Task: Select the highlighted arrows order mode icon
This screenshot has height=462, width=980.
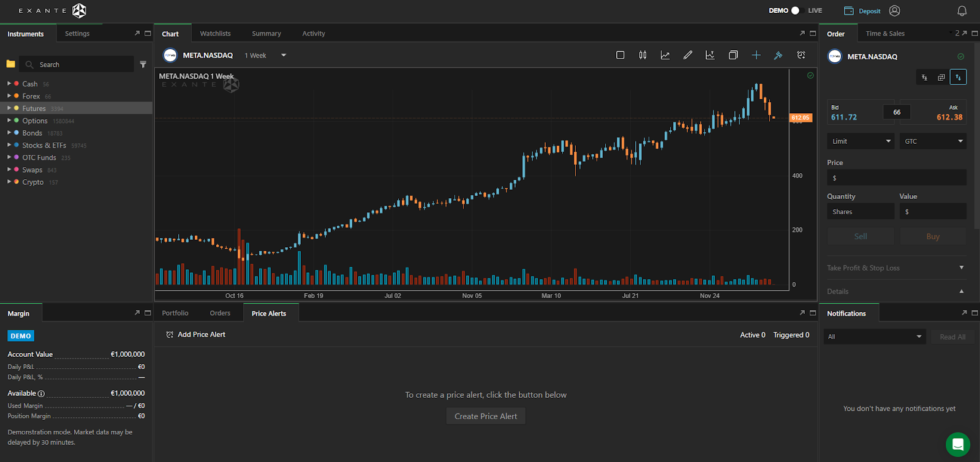Action: coord(959,77)
